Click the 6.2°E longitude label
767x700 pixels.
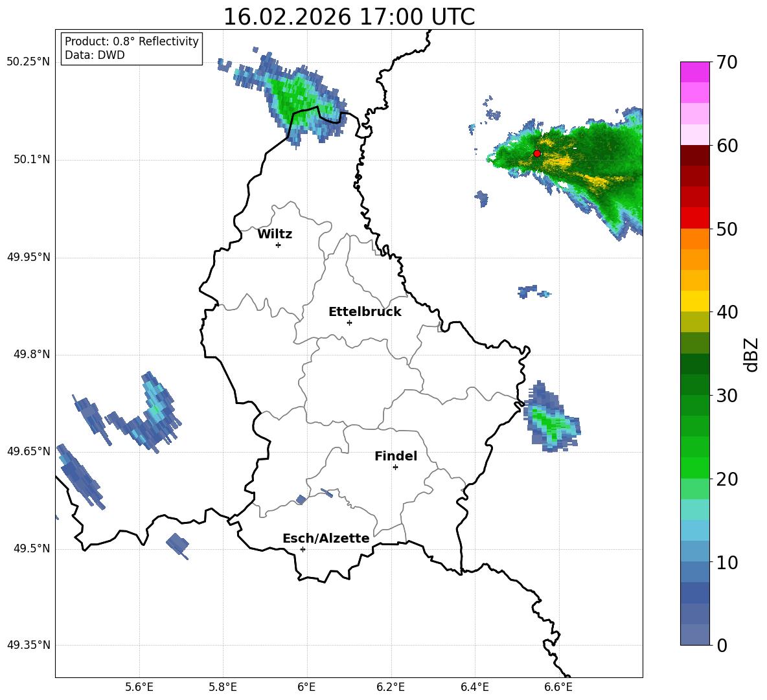click(x=391, y=687)
